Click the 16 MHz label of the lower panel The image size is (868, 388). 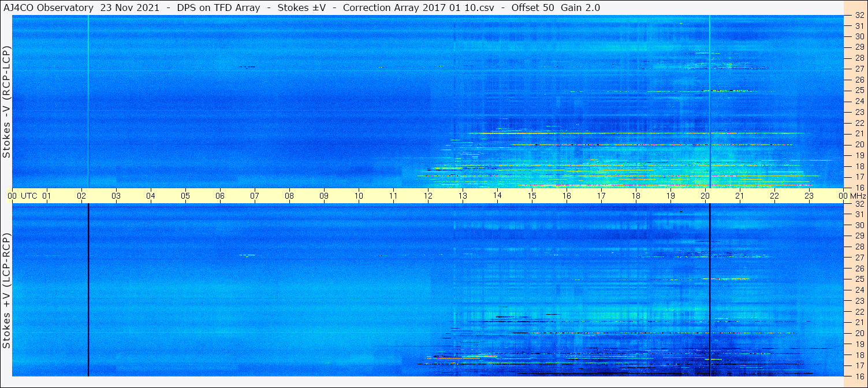click(859, 376)
